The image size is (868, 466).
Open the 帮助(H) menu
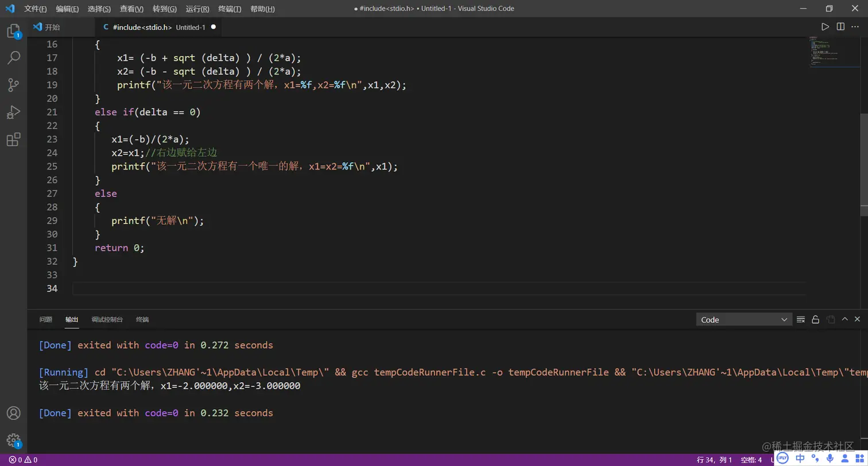tap(262, 9)
